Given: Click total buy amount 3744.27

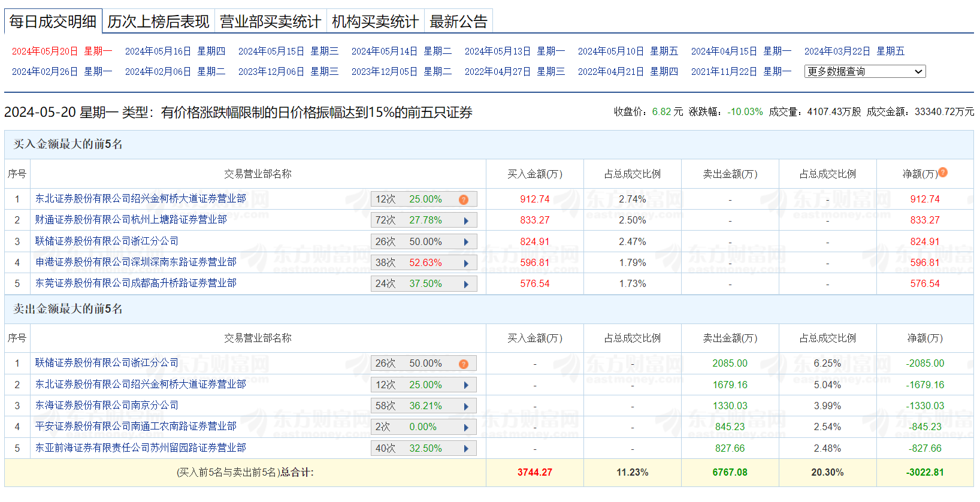Looking at the screenshot, I should pyautogui.click(x=535, y=473).
